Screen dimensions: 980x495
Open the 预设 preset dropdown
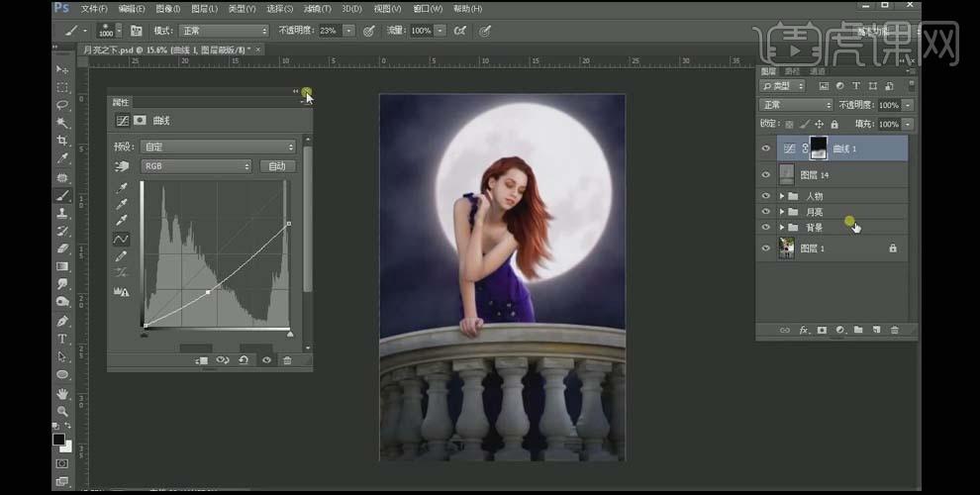[218, 147]
